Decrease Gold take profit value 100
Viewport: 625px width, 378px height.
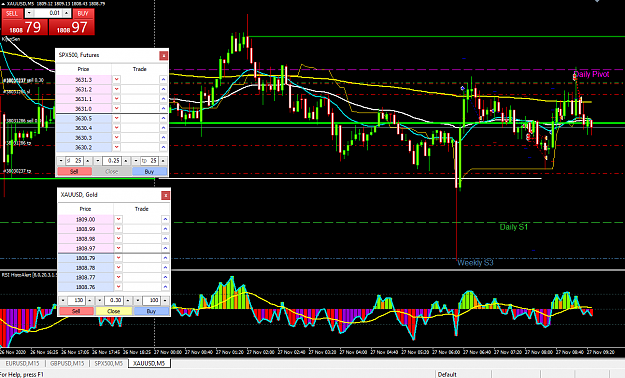pos(138,300)
